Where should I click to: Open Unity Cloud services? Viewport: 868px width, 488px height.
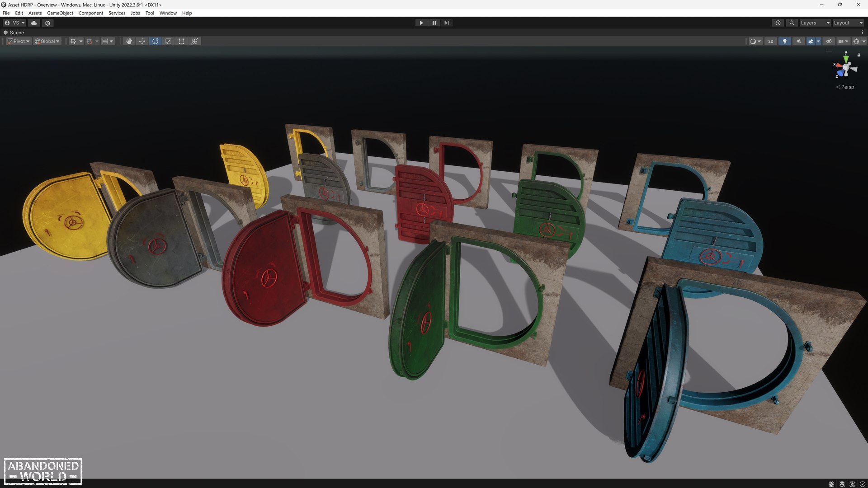[34, 23]
